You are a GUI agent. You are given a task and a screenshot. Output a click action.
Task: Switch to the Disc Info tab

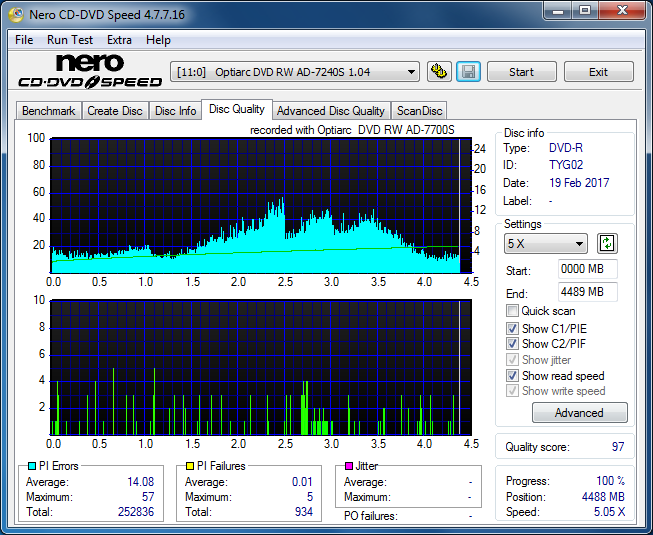tap(175, 111)
